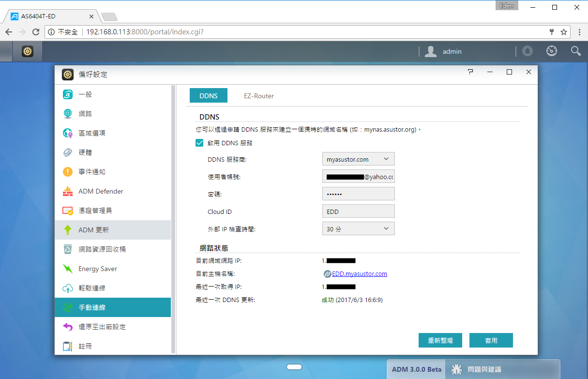Open the ADM search magnifier icon

[576, 51]
